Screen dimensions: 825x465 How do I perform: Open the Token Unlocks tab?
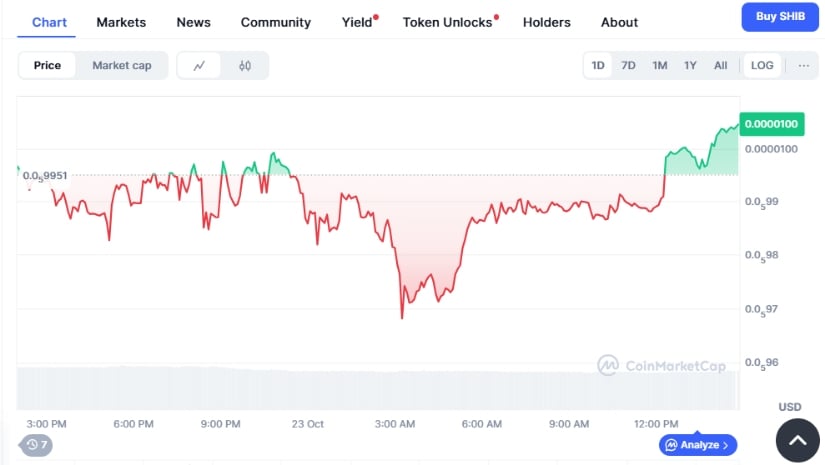(448, 22)
